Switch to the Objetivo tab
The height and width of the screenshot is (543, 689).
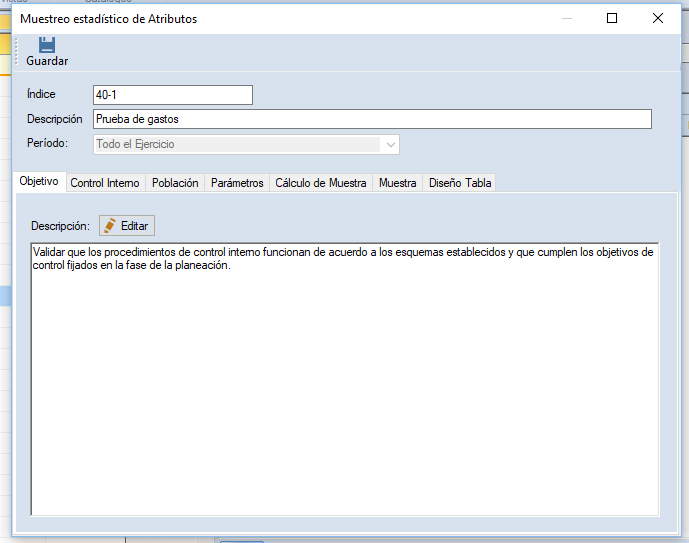tap(39, 182)
